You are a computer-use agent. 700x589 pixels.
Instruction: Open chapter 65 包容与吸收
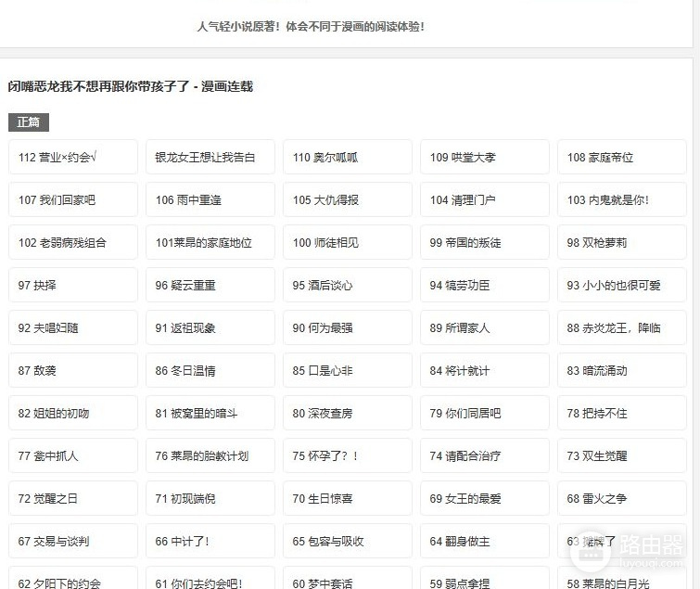pos(348,541)
